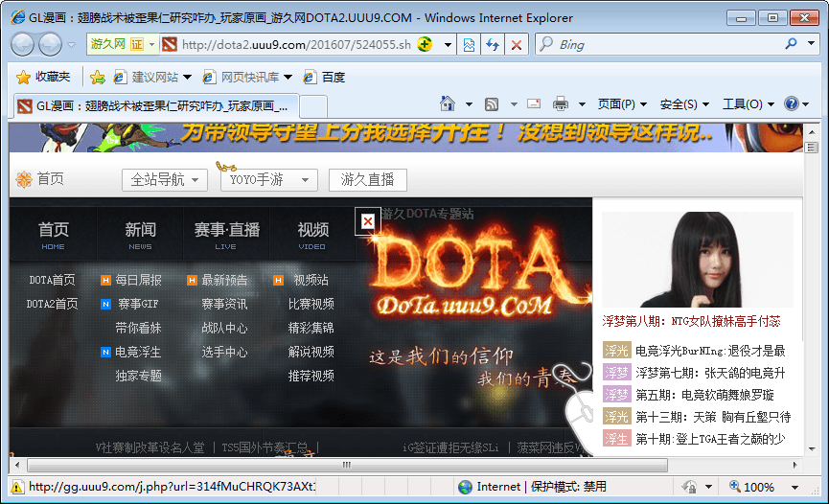This screenshot has width=829, height=504.
Task: Click the Internet zone globe icon
Action: [x=465, y=487]
